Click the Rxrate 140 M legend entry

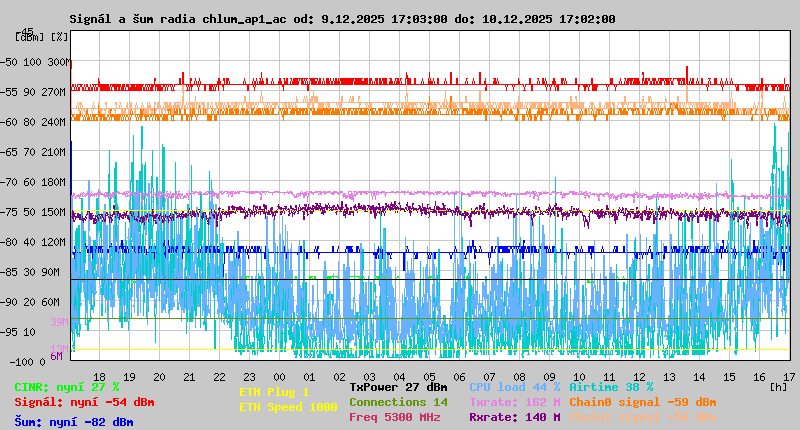pyautogui.click(x=514, y=417)
